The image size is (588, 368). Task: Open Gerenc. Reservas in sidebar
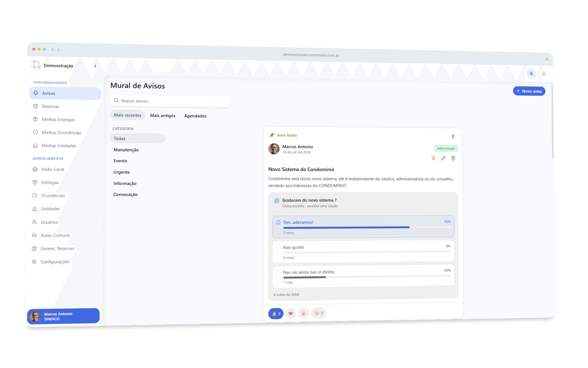point(57,248)
